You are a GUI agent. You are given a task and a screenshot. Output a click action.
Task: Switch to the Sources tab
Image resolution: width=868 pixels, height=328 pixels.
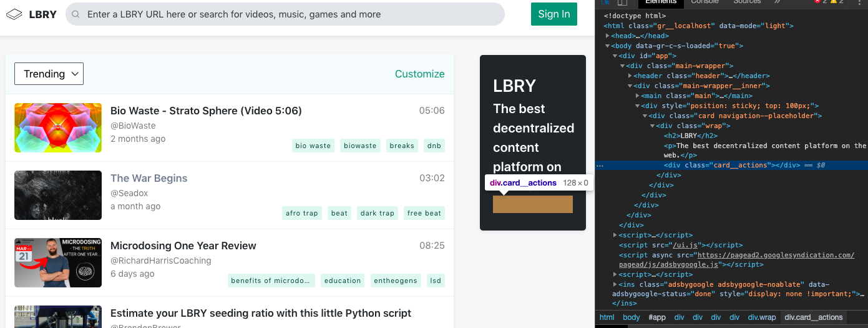click(746, 2)
